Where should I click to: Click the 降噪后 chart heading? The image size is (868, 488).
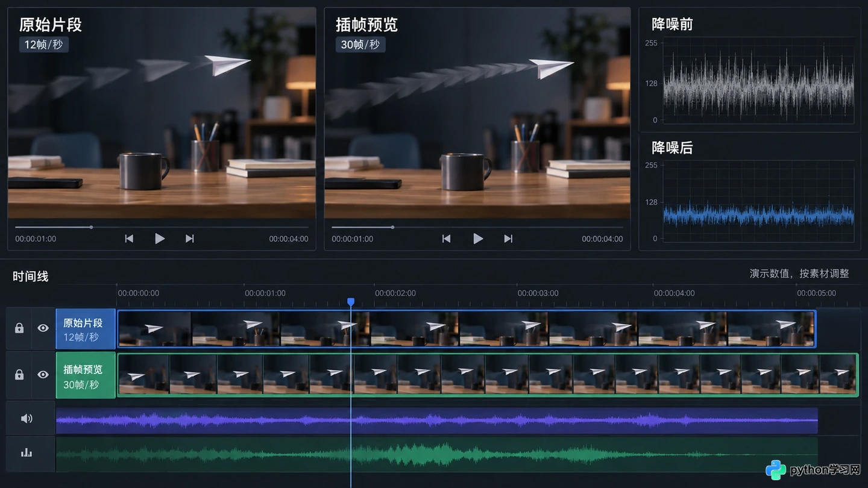click(672, 148)
